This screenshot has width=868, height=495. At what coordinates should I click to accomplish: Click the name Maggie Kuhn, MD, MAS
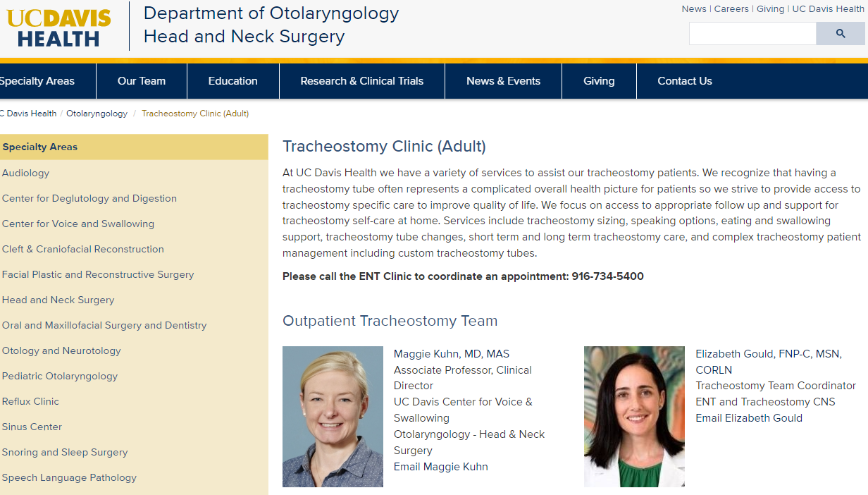click(452, 354)
